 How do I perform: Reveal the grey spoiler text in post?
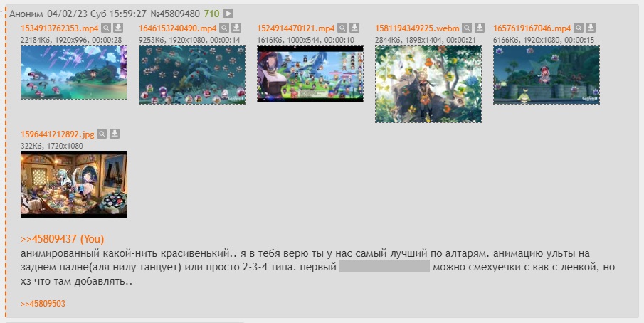click(x=384, y=267)
